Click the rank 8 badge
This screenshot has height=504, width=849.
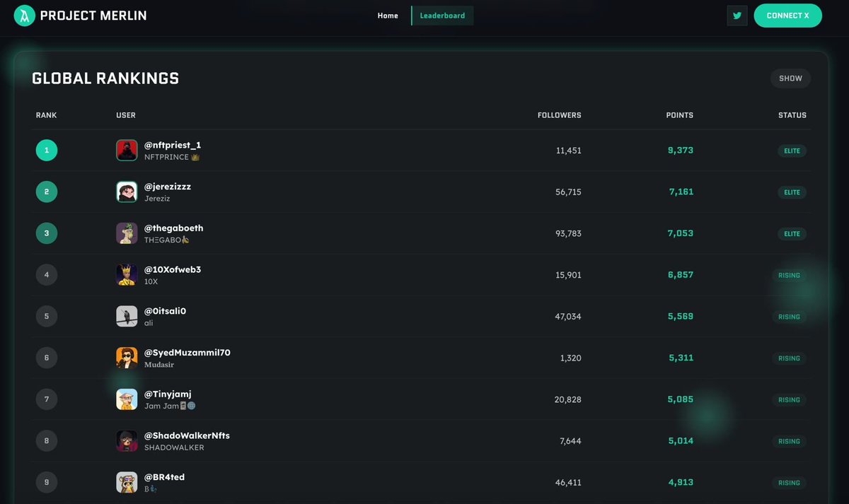click(x=47, y=441)
